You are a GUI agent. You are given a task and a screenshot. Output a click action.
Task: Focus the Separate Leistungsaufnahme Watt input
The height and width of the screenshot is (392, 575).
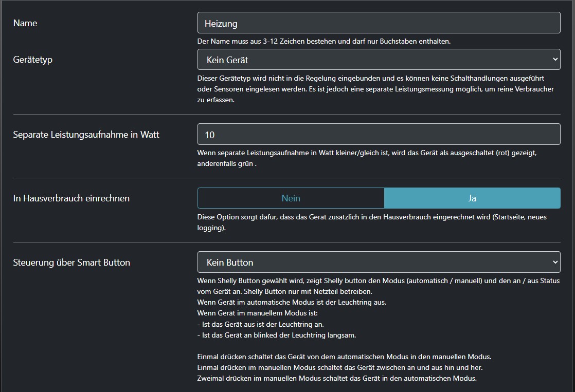click(379, 135)
